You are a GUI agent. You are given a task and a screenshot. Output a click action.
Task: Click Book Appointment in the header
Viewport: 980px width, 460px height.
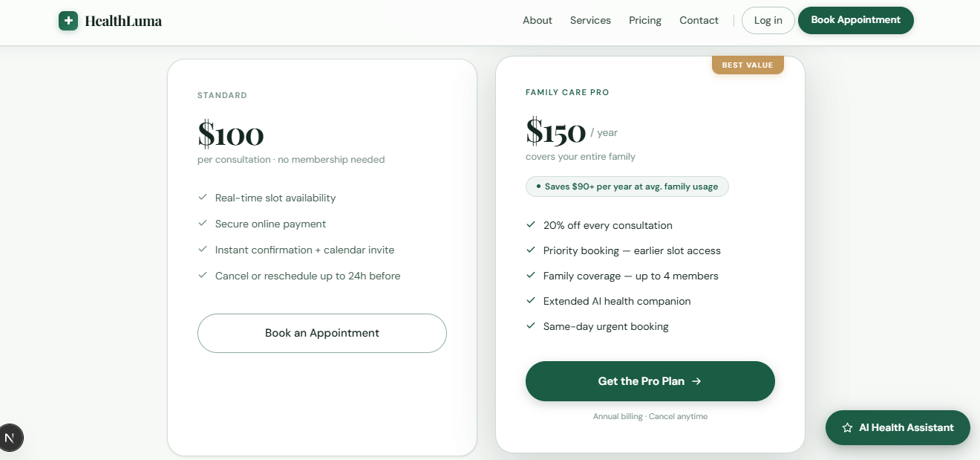(x=855, y=21)
